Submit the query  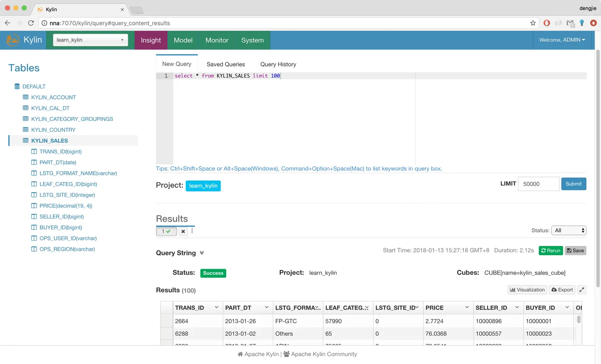pos(574,184)
